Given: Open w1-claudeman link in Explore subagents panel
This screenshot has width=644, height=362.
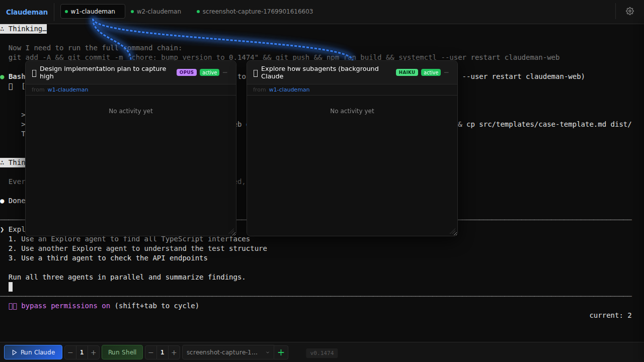Looking at the screenshot, I should pyautogui.click(x=289, y=89).
